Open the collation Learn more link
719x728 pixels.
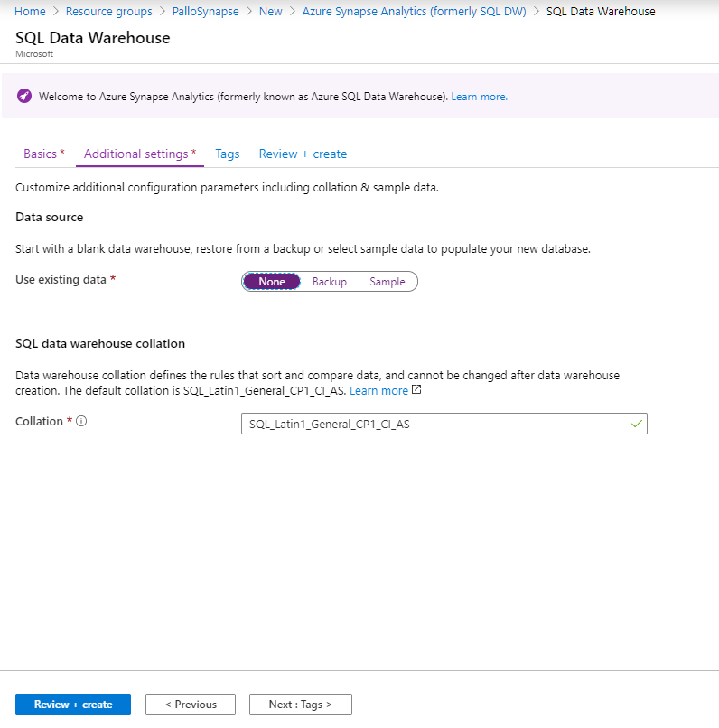click(378, 390)
